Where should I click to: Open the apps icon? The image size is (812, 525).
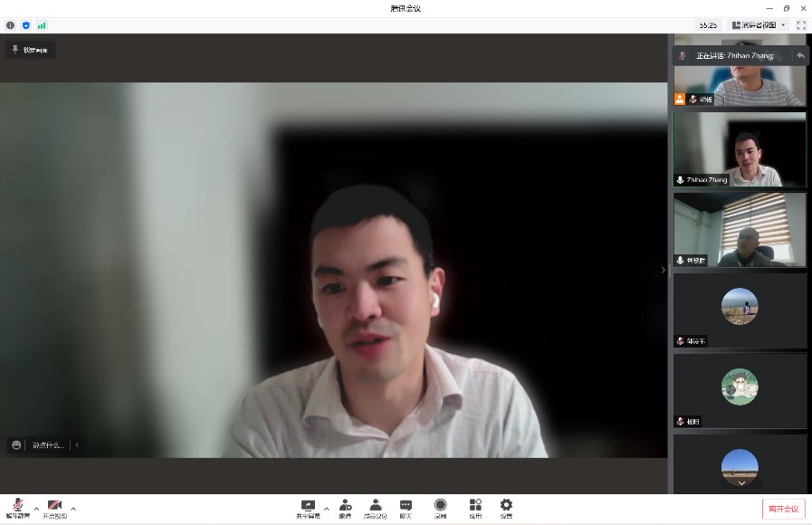475,508
